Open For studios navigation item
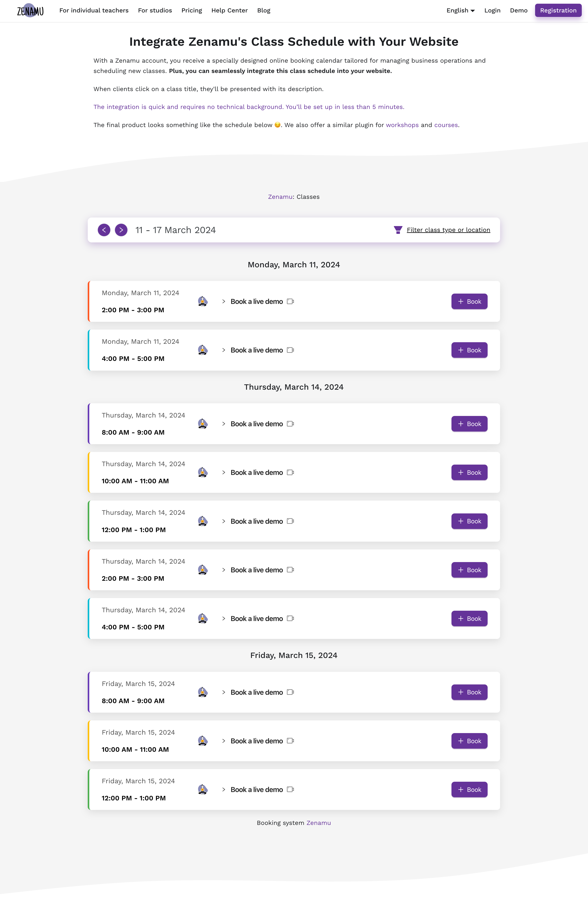 (x=155, y=11)
